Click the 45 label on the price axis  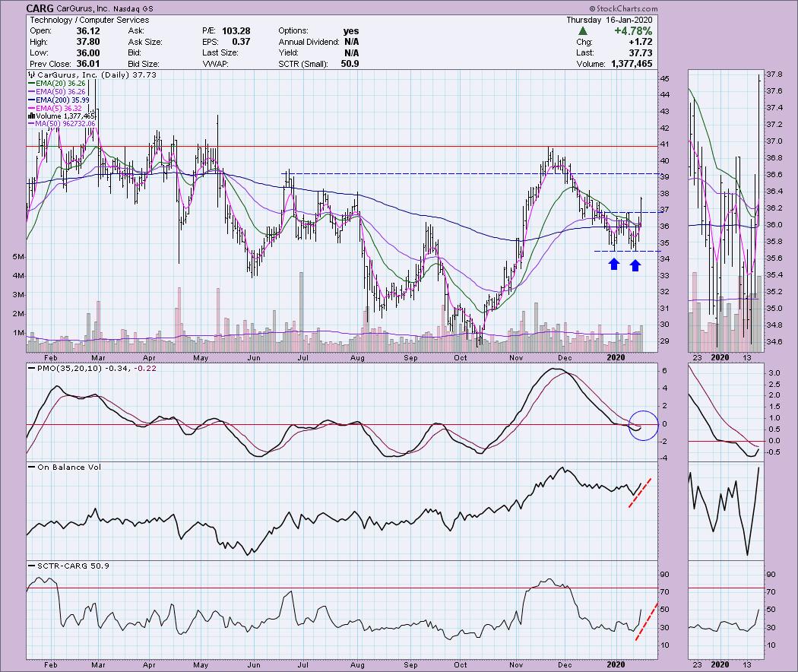coord(665,78)
